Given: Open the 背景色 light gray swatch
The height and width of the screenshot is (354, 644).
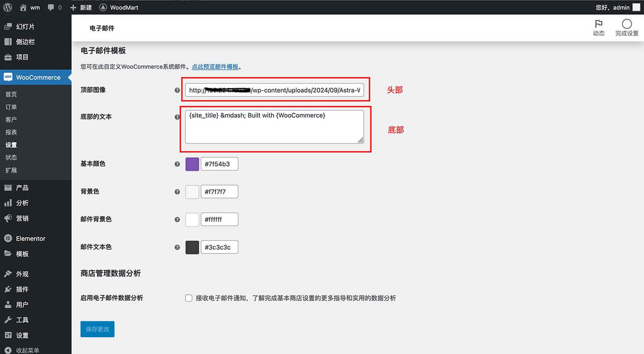Looking at the screenshot, I should pos(192,192).
